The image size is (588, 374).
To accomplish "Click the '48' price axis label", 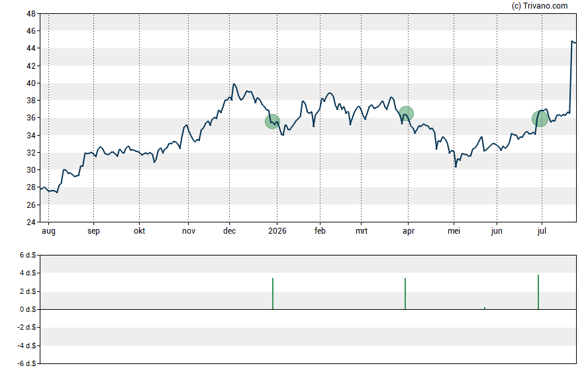I will tap(30, 14).
